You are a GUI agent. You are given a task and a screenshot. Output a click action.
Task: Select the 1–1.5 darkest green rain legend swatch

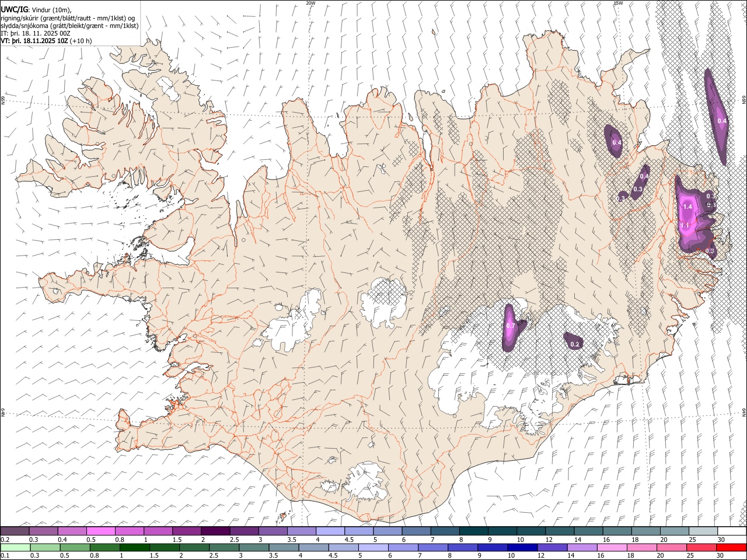coord(135,548)
